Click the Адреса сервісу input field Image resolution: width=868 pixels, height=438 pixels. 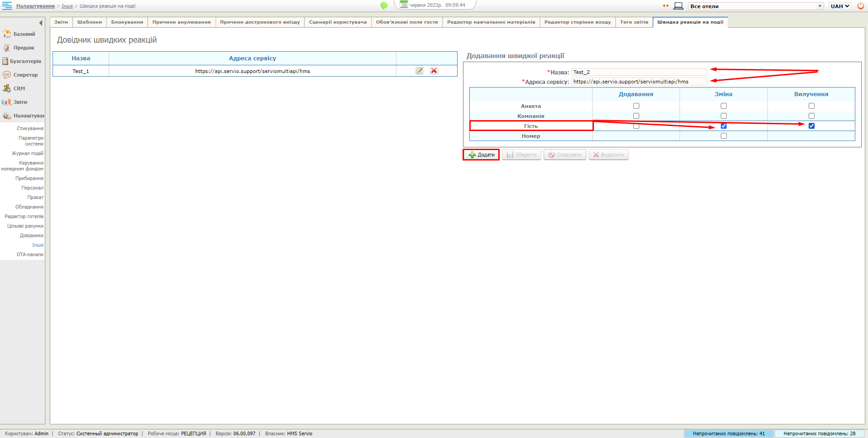pyautogui.click(x=639, y=82)
